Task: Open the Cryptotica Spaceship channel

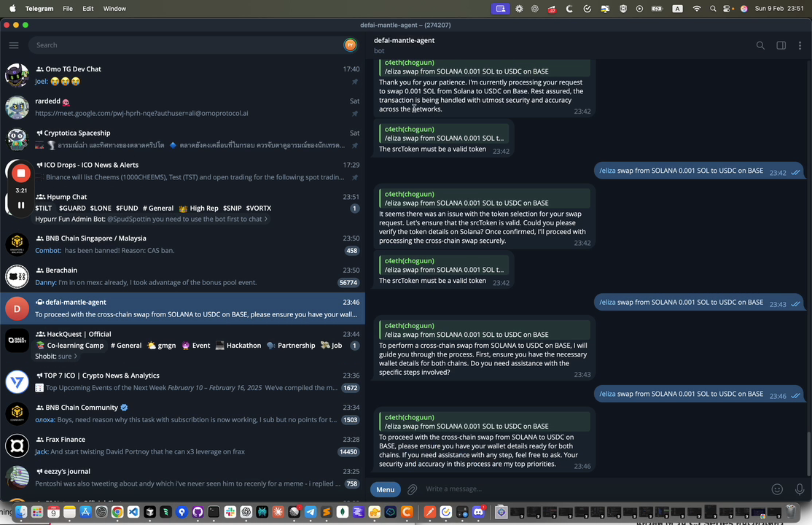Action: 182,139
